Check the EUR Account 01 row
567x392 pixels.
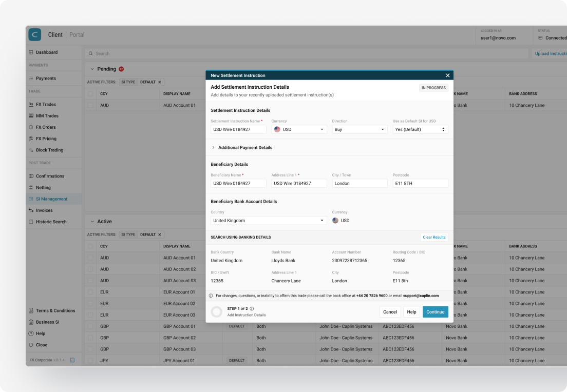(x=90, y=292)
